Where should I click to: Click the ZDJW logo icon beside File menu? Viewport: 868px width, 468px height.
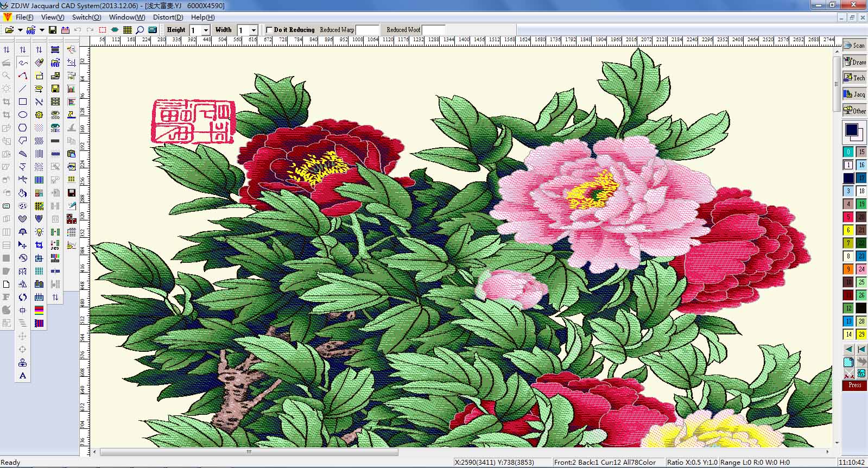[7, 17]
